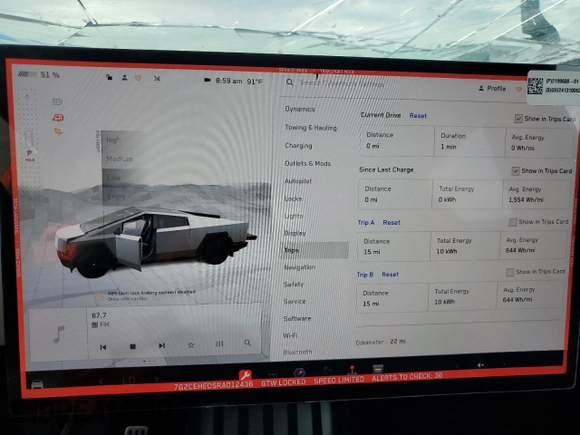Image resolution: width=580 pixels, height=435 pixels.
Task: Reset Trip B
Action: point(390,274)
